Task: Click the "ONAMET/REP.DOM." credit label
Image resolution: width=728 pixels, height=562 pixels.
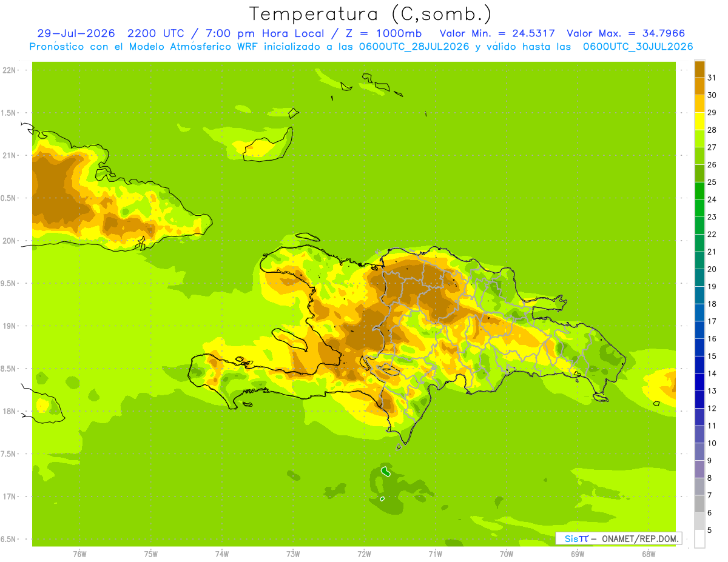Action: [x=639, y=538]
